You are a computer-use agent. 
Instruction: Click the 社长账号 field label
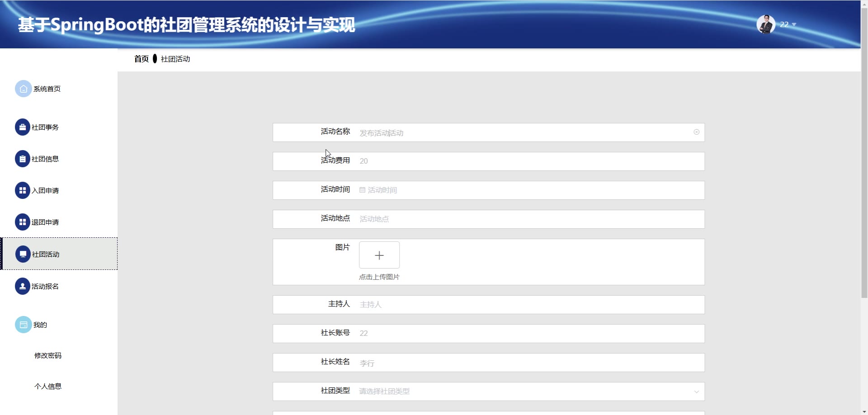335,333
